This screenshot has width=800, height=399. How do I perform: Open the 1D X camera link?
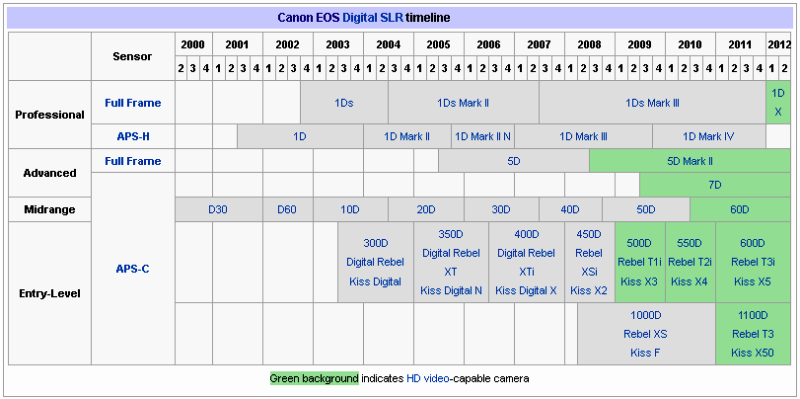(778, 103)
